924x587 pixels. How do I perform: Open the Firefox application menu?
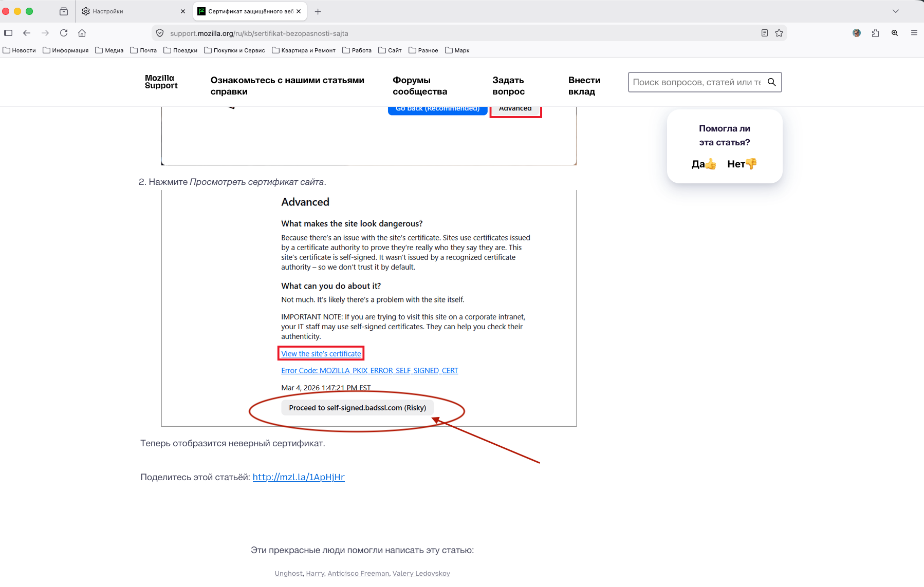pos(914,33)
